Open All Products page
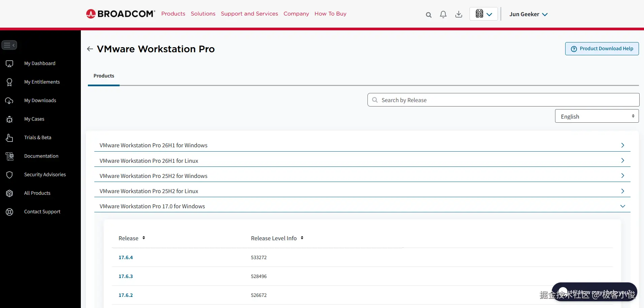 coord(37,193)
